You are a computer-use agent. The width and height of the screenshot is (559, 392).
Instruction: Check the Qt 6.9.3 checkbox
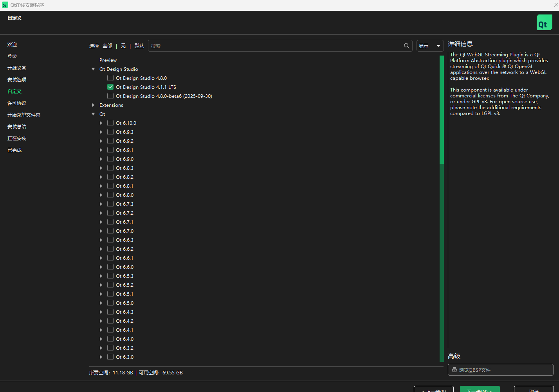[110, 132]
